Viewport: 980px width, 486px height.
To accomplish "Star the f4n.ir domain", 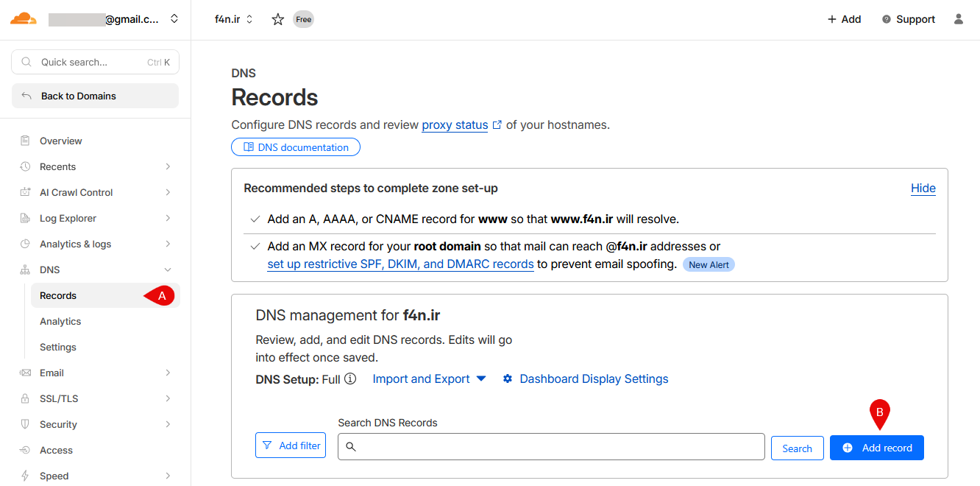I will click(x=277, y=20).
